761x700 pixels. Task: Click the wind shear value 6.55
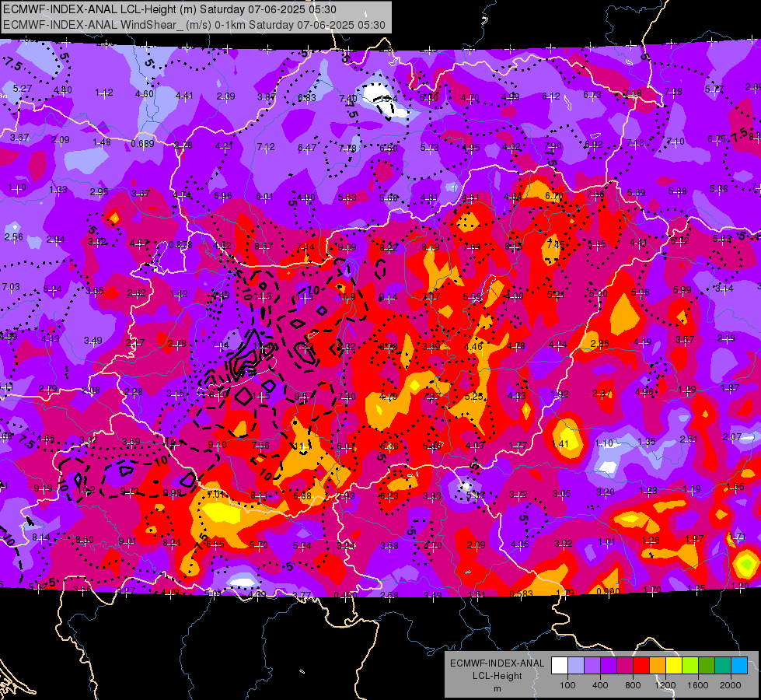[x=215, y=544]
